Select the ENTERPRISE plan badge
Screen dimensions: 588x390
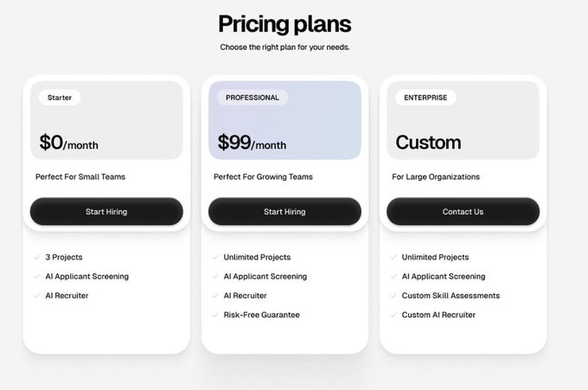point(425,98)
